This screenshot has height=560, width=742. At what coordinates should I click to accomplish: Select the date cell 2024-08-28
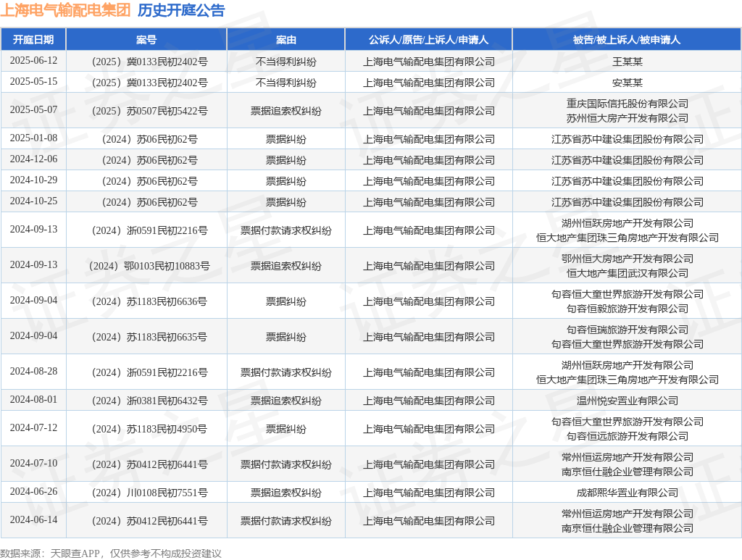coord(33,372)
